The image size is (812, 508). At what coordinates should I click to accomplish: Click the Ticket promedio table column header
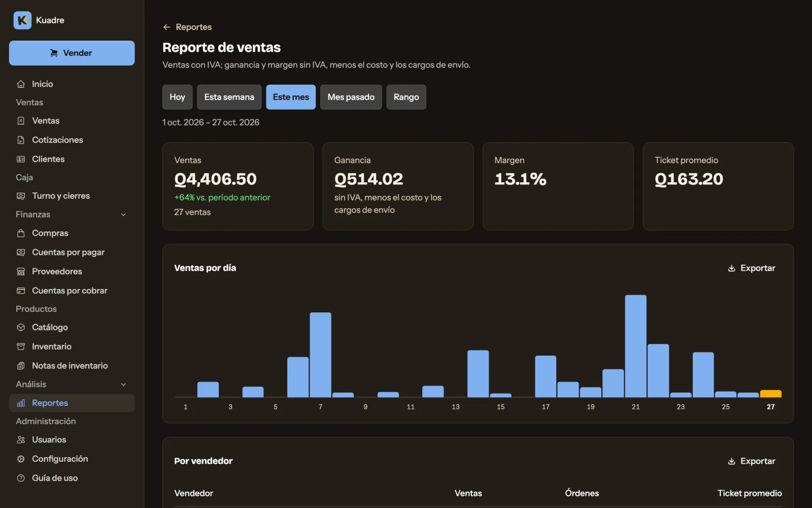tap(750, 493)
